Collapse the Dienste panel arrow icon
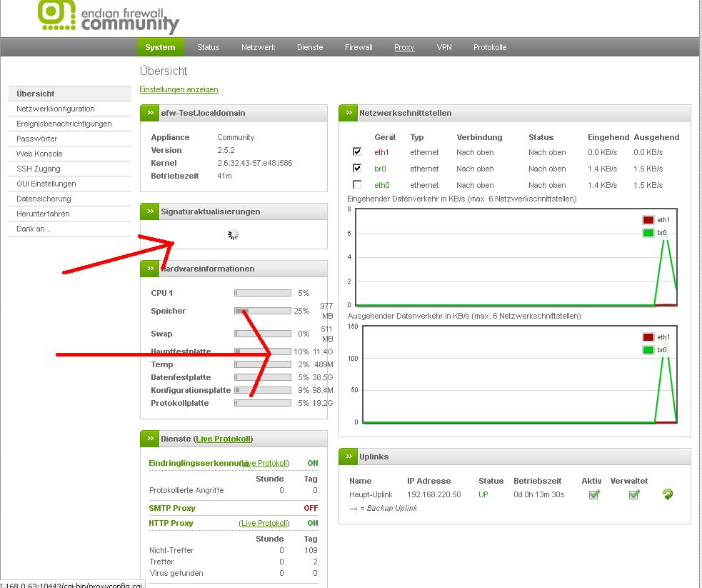The image size is (702, 588). click(x=151, y=439)
